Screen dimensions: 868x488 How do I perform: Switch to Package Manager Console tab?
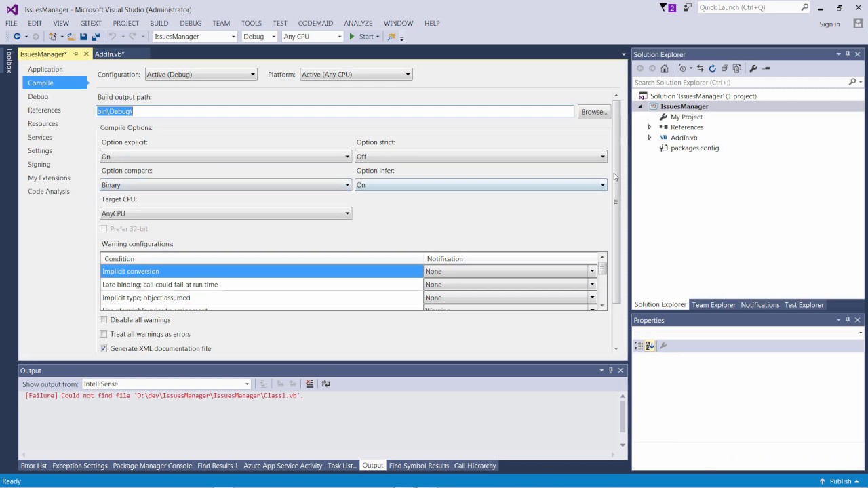pos(153,466)
